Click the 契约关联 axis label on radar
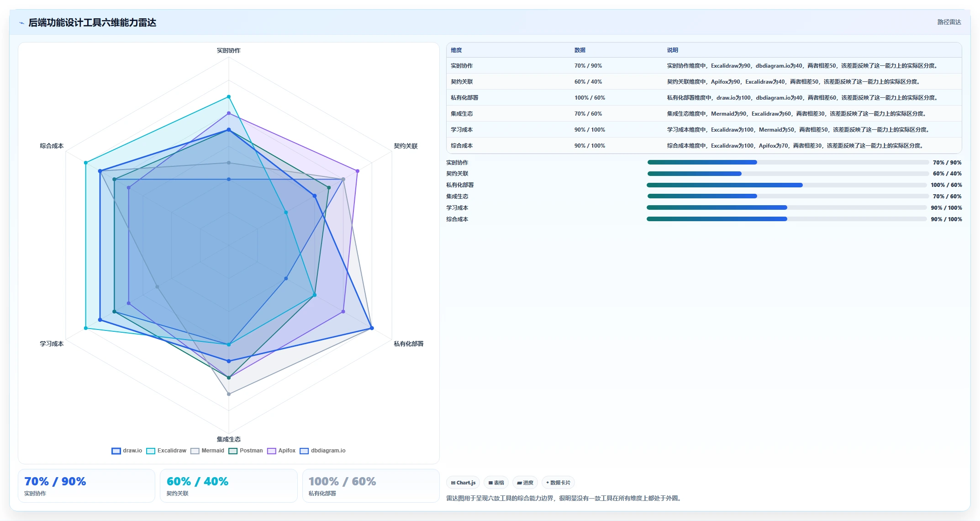The image size is (980, 521). (x=406, y=146)
